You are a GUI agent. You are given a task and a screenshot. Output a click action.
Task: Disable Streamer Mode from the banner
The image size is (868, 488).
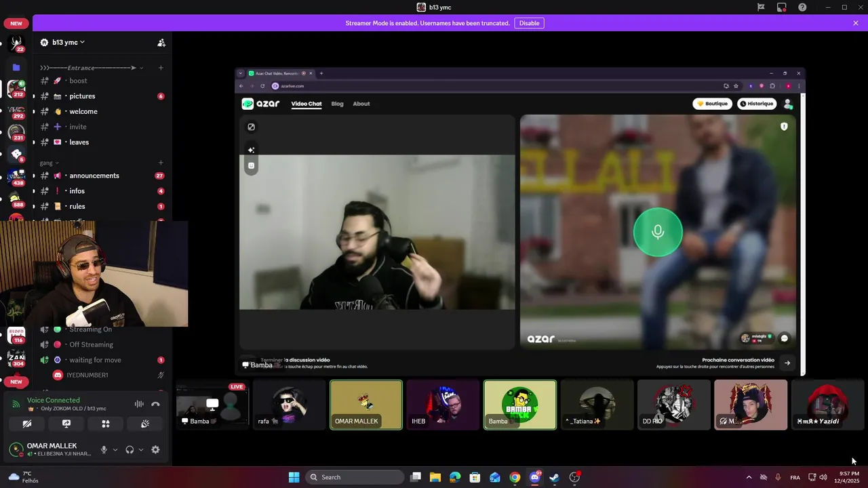tap(529, 23)
